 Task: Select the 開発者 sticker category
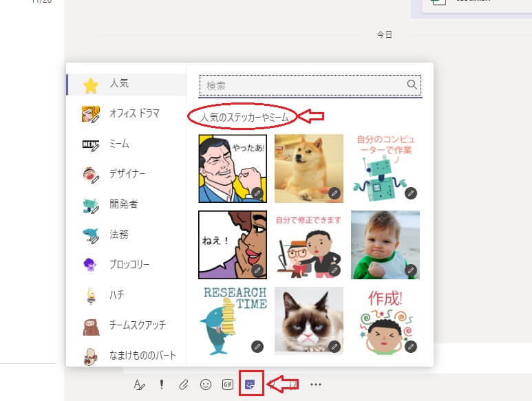[x=123, y=204]
